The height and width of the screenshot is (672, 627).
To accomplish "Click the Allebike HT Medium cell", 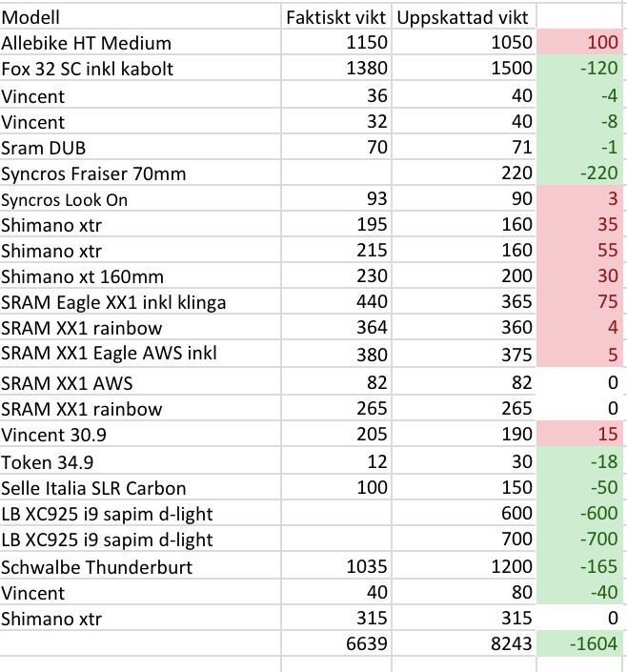I will click(x=140, y=43).
